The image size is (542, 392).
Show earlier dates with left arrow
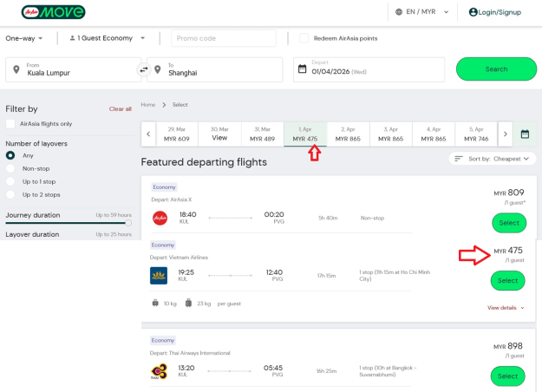(x=148, y=134)
